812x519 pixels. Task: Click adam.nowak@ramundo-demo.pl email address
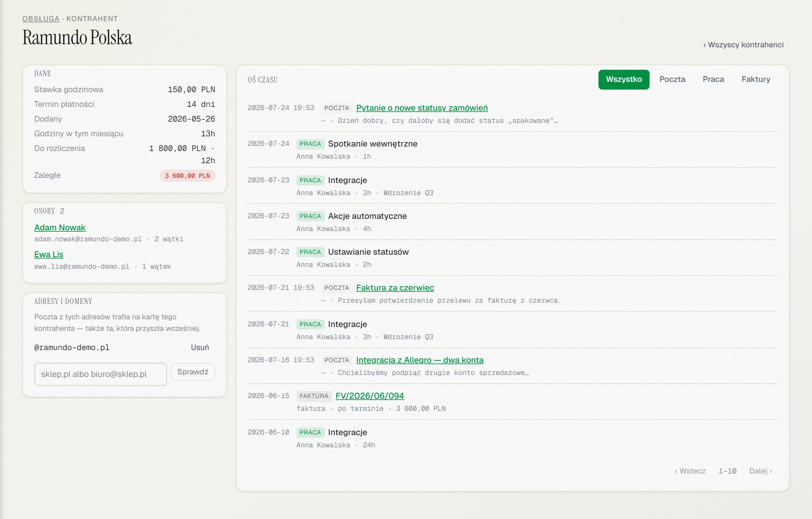(88, 239)
